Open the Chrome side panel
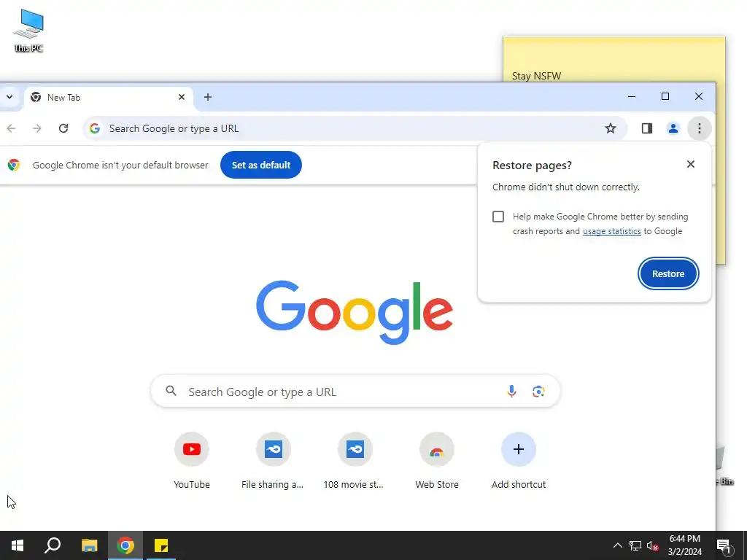Viewport: 747px width, 560px height. [x=646, y=128]
